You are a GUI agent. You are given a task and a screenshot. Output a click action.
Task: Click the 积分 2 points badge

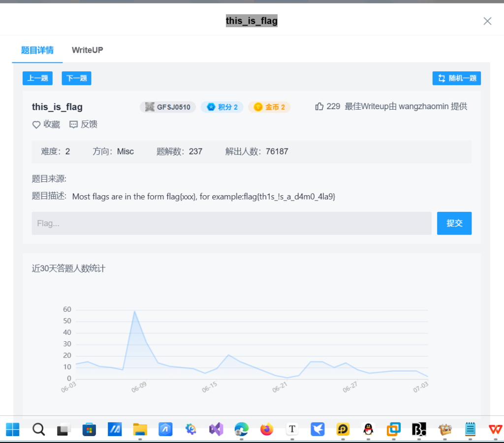(222, 107)
